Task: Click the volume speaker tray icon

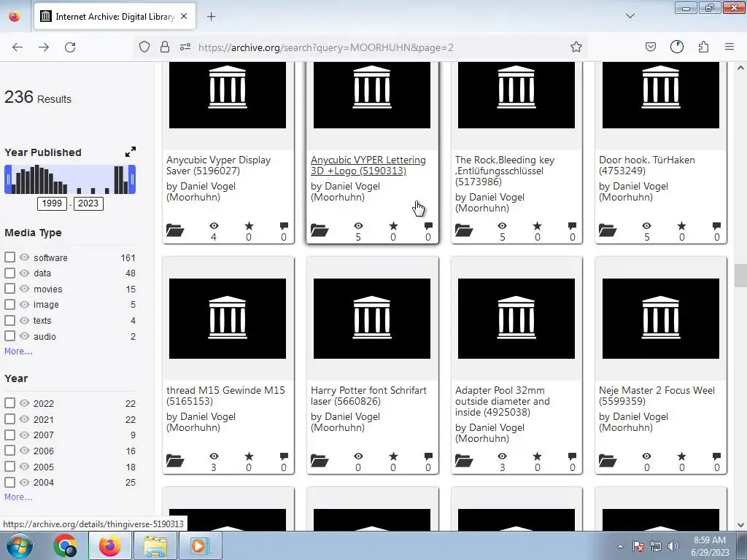Action: tap(673, 546)
